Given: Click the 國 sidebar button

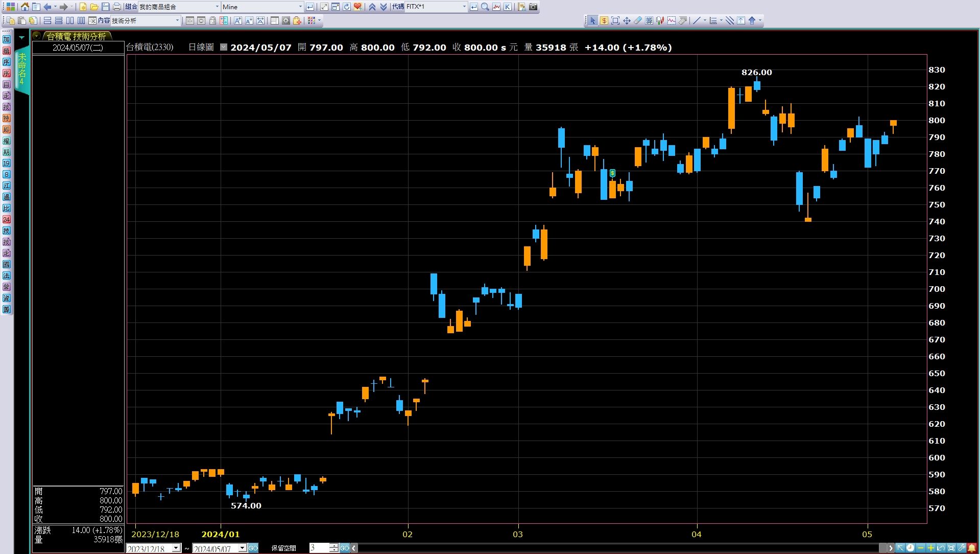Looking at the screenshot, I should (x=7, y=264).
